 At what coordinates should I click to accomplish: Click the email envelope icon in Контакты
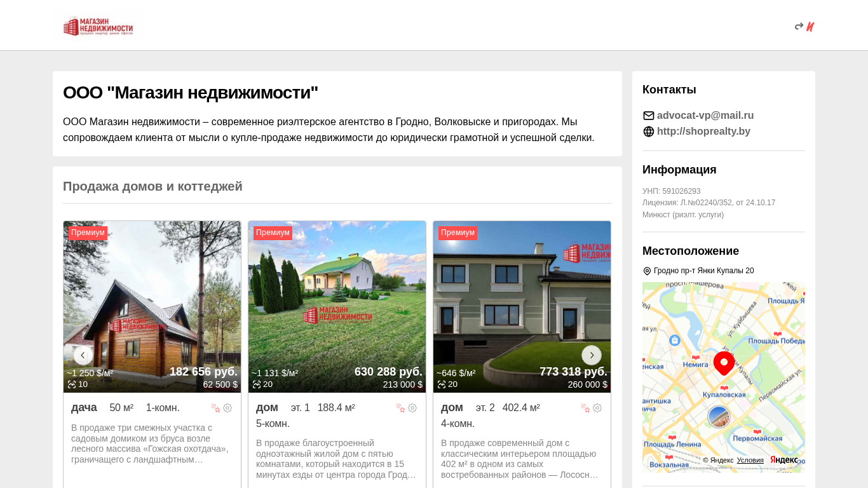[648, 116]
